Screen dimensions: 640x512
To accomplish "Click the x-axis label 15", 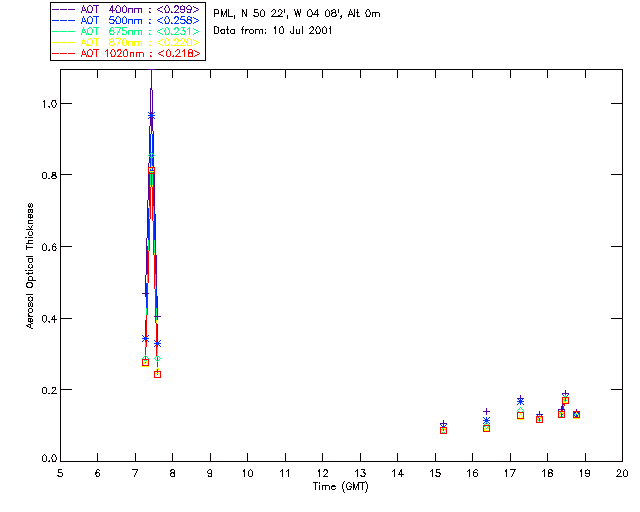I will 435,473.
